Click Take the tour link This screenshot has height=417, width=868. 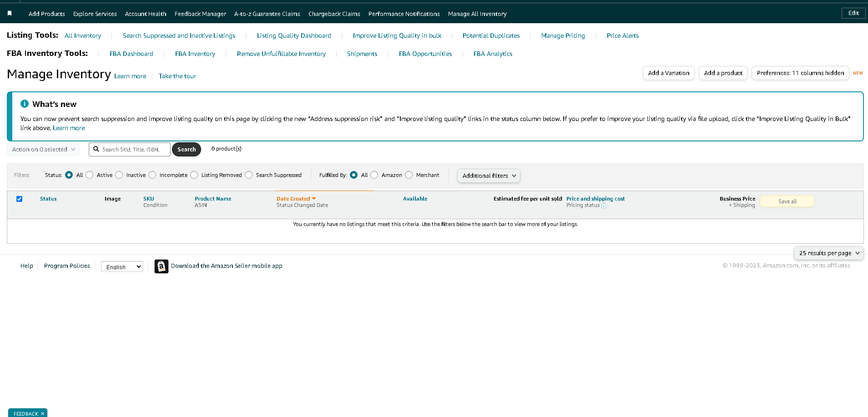click(177, 76)
